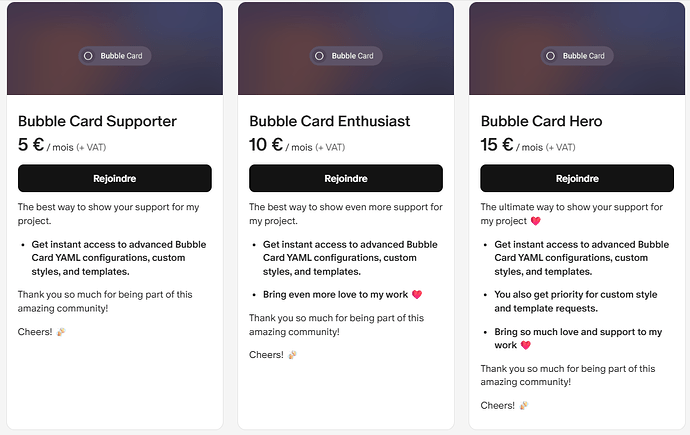This screenshot has height=435, width=690.
Task: Click heart emoji after 'love to my work'
Action: 417,294
